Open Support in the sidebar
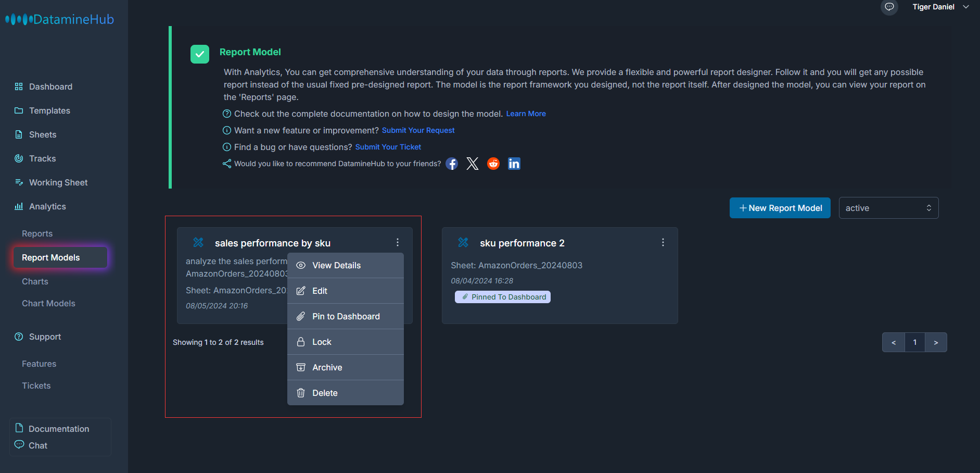 [45, 337]
